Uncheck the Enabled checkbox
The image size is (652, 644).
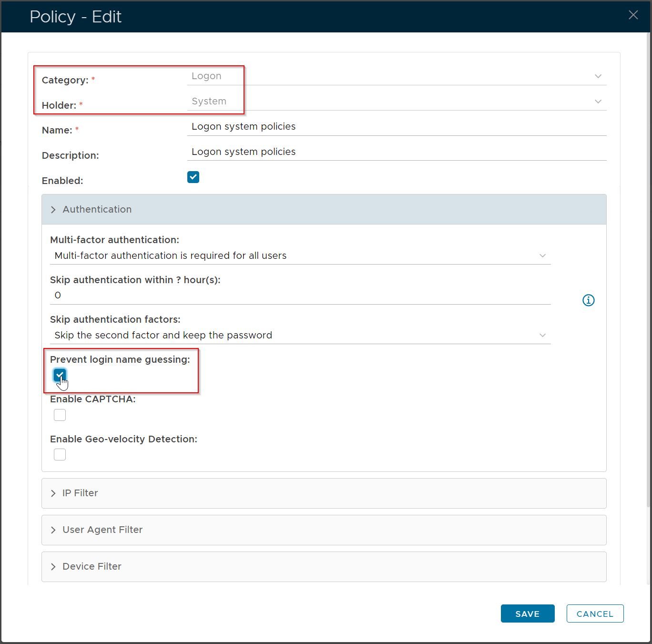193,177
